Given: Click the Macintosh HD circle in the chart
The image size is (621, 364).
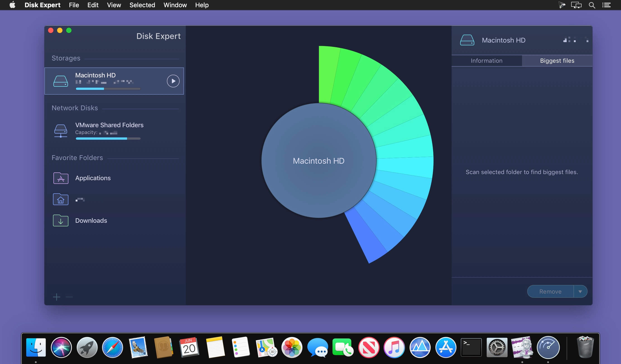Looking at the screenshot, I should click(319, 160).
